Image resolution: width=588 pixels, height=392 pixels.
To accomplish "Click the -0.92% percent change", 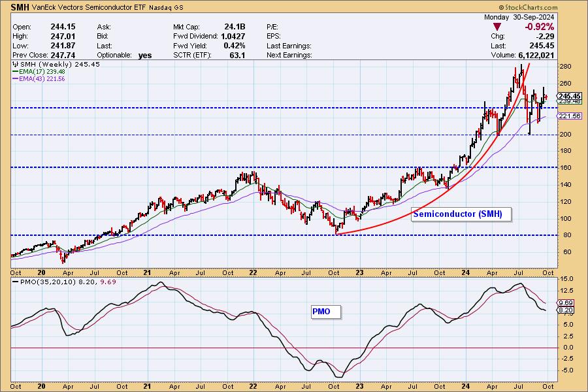I will (x=539, y=27).
